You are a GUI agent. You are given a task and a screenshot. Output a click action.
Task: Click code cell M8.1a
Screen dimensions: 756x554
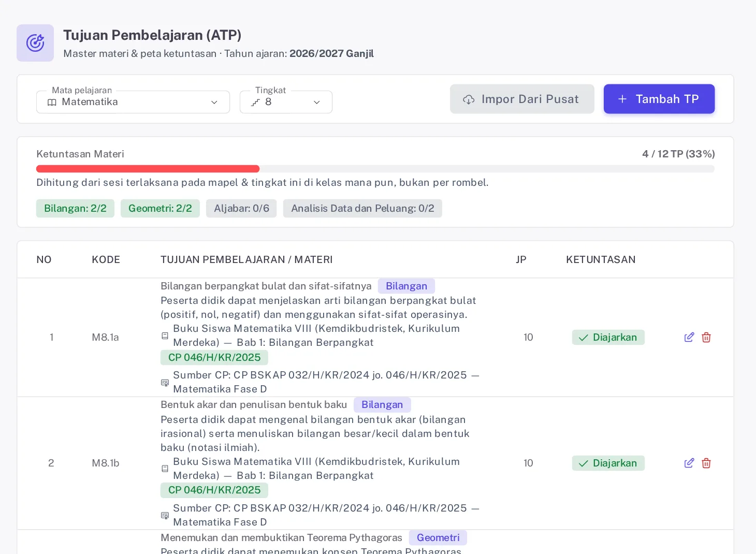(106, 337)
